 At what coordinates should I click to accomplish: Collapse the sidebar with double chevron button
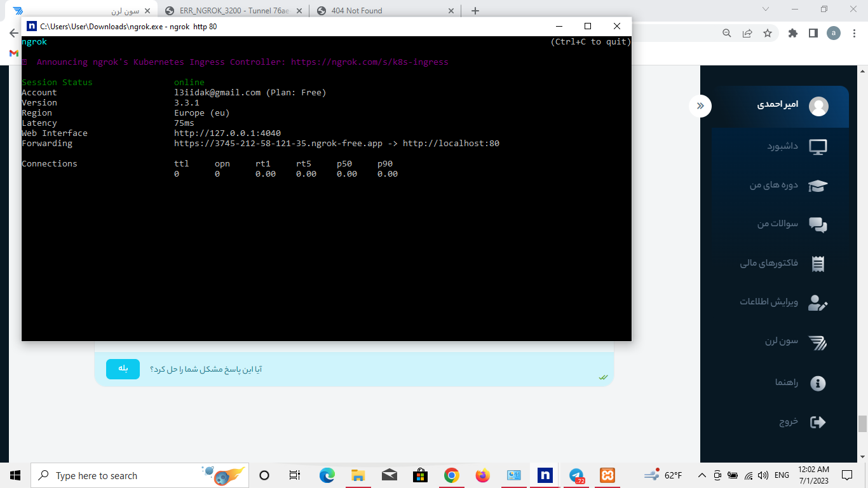click(x=700, y=105)
